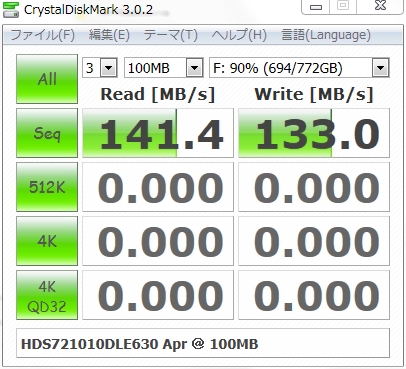Click the CrystalDiskMark title bar icon
The image size is (406, 369).
point(10,9)
